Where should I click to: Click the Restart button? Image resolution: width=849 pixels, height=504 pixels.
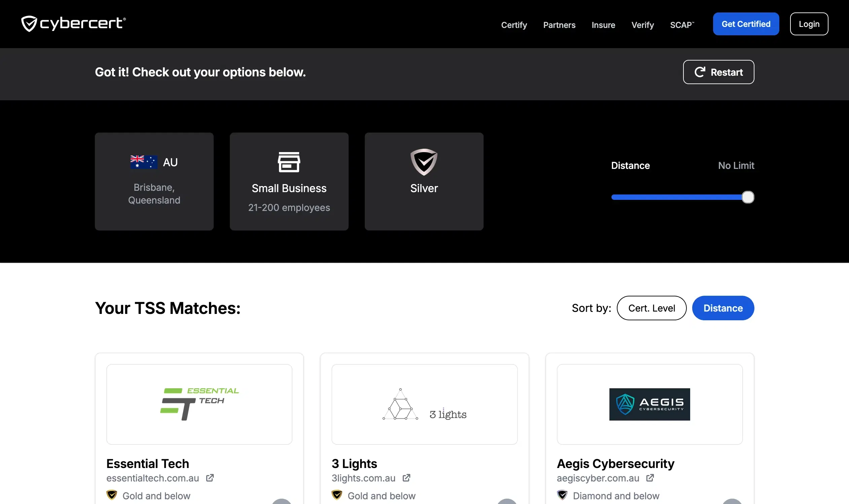pyautogui.click(x=718, y=72)
